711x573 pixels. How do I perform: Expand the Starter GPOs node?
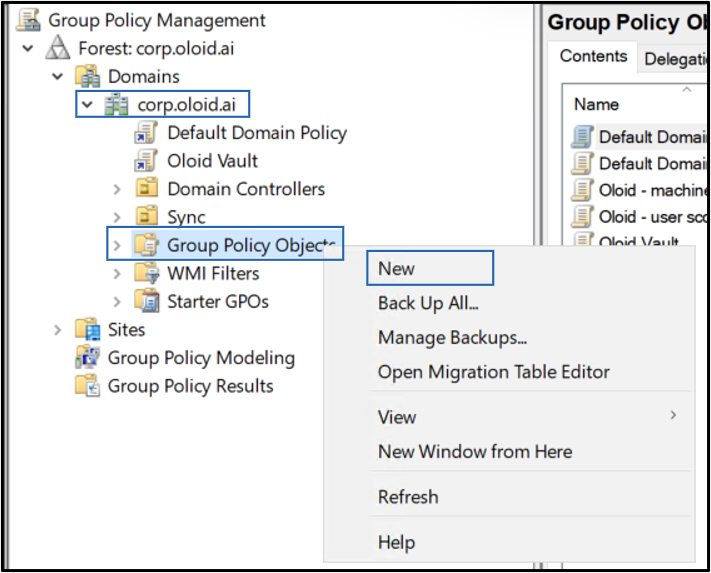(117, 301)
